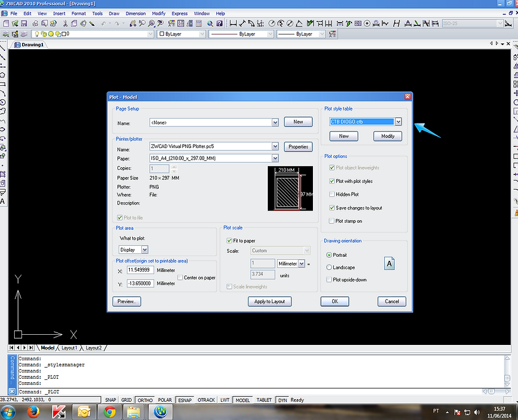Click OK in Plot dialog
The width and height of the screenshot is (518, 420).
click(x=334, y=301)
